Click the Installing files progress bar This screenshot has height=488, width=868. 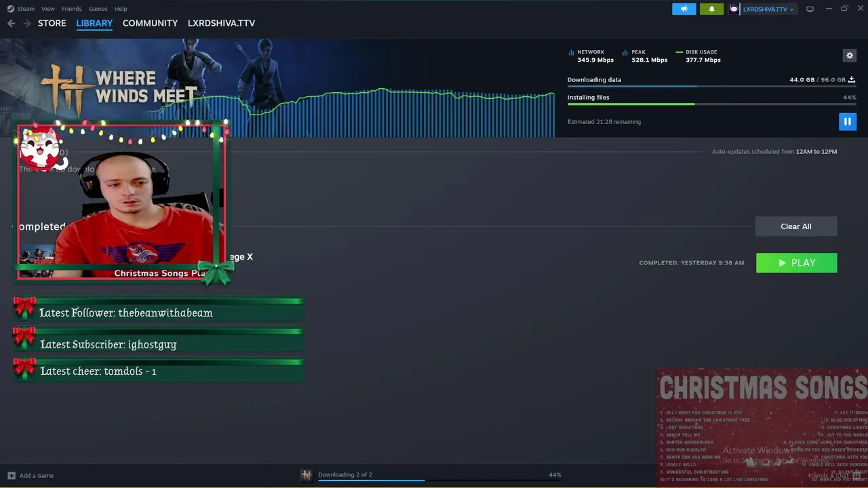[x=711, y=104]
